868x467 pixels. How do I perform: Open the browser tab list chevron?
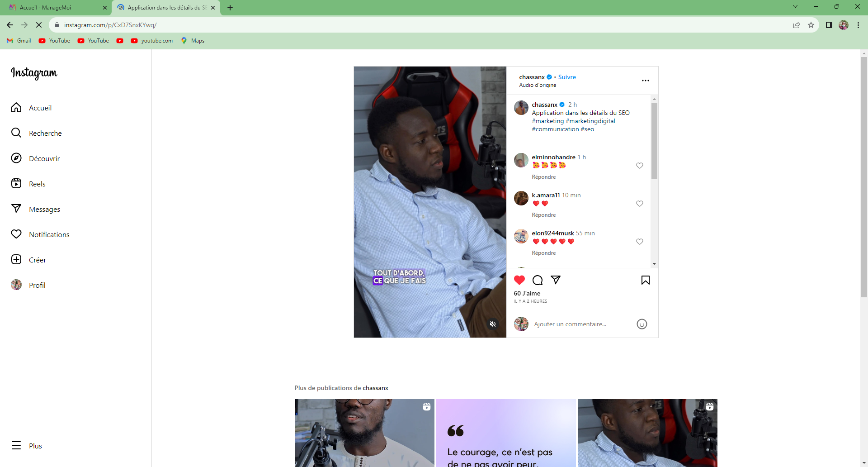(x=795, y=7)
